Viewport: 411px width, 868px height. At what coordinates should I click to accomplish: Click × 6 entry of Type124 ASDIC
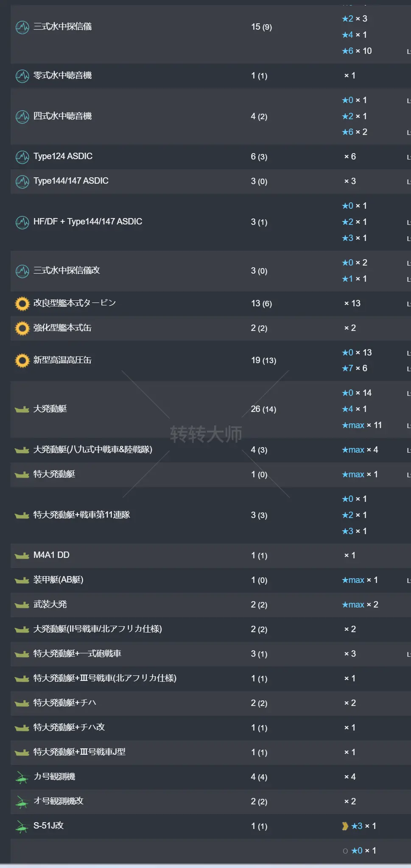(350, 157)
